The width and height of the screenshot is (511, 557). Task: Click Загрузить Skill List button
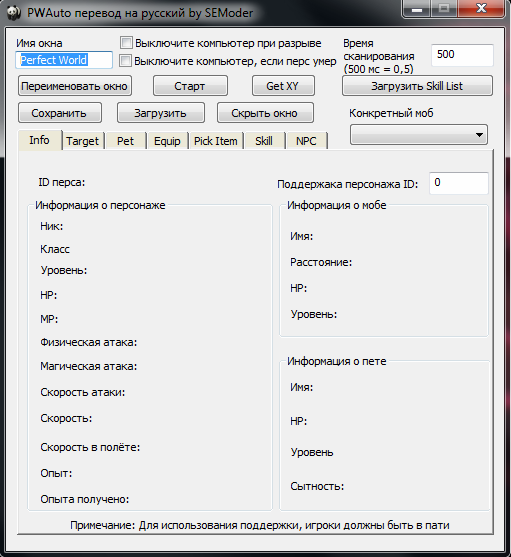click(417, 86)
